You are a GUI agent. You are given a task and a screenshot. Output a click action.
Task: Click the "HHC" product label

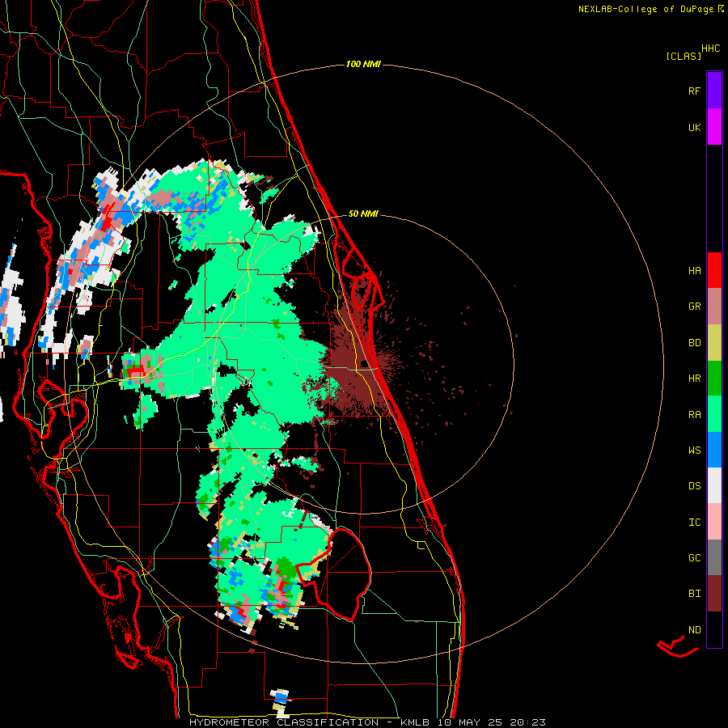click(x=710, y=49)
